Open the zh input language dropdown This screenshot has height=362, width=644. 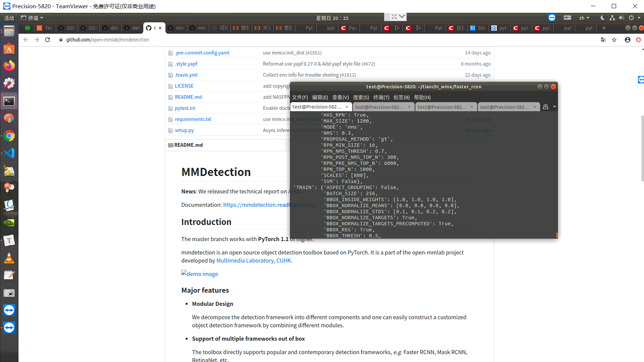tap(584, 18)
